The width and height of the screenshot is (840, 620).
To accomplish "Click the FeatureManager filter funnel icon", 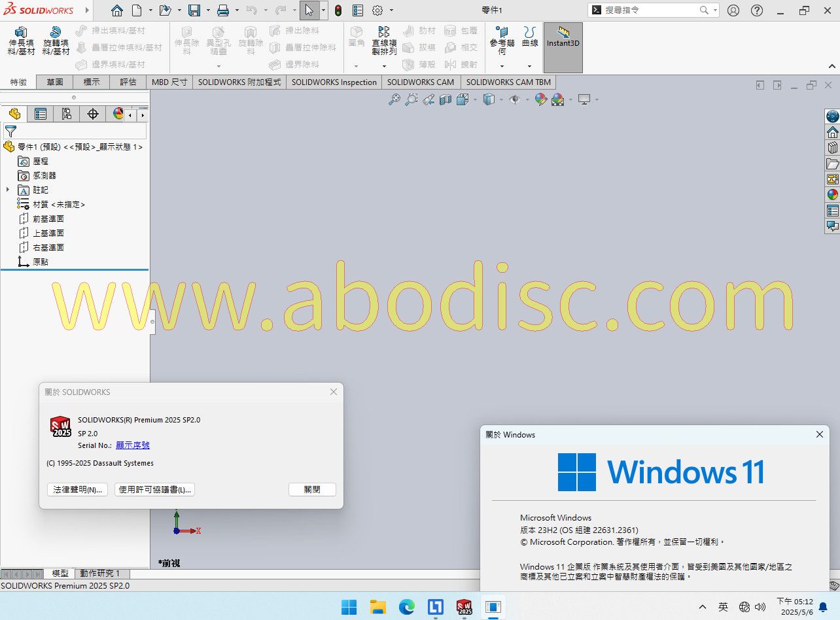I will 10,131.
